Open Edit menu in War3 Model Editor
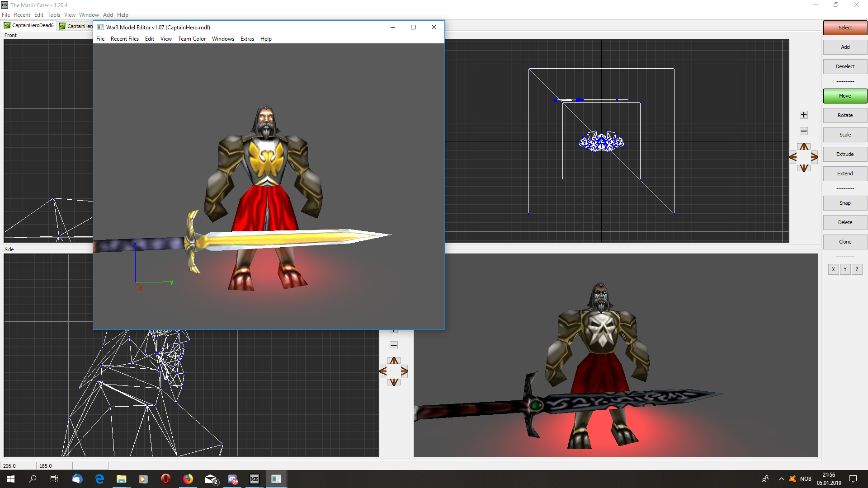This screenshot has height=488, width=868. [150, 39]
